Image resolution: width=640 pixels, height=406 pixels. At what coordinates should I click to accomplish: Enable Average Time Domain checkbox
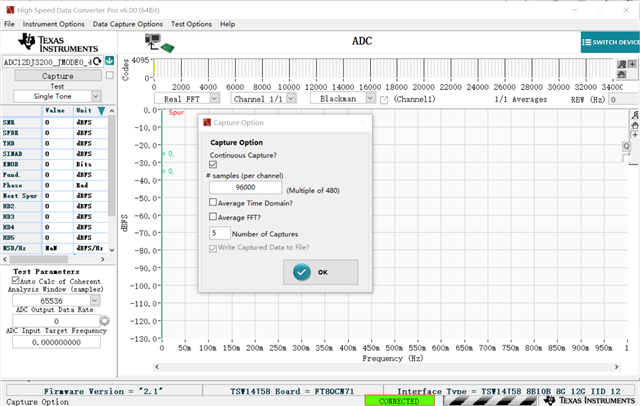pos(213,202)
